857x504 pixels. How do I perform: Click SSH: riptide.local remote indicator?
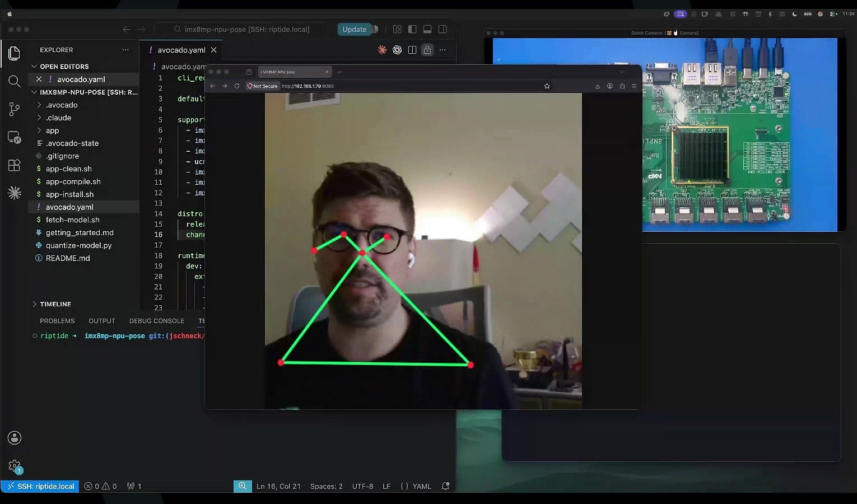(x=41, y=486)
